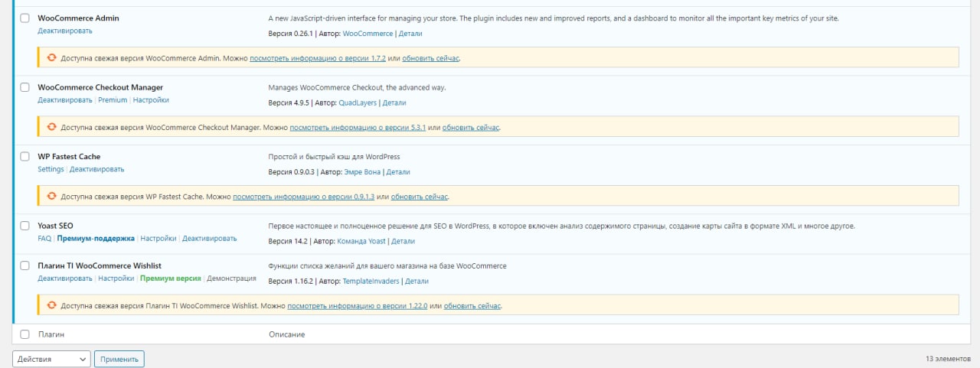The image size is (980, 368).
Task: View version 5.3.1 information link
Action: pos(358,127)
